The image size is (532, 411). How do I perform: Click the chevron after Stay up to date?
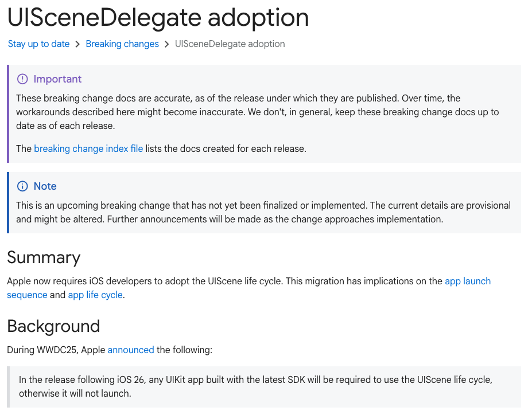77,44
